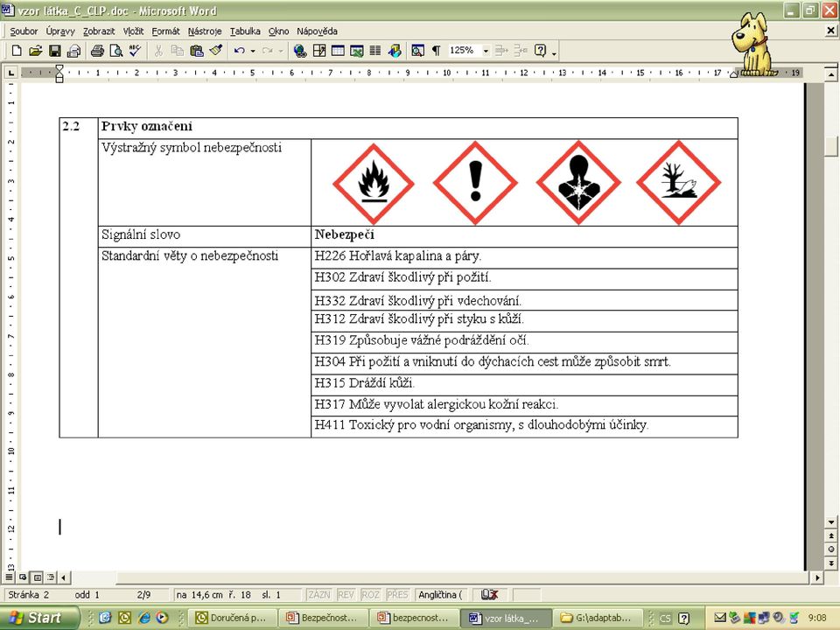Select the Format Painter brush

(x=216, y=51)
